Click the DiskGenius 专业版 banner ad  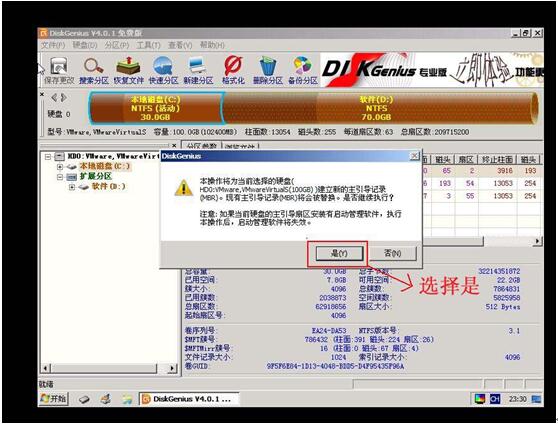[431, 70]
